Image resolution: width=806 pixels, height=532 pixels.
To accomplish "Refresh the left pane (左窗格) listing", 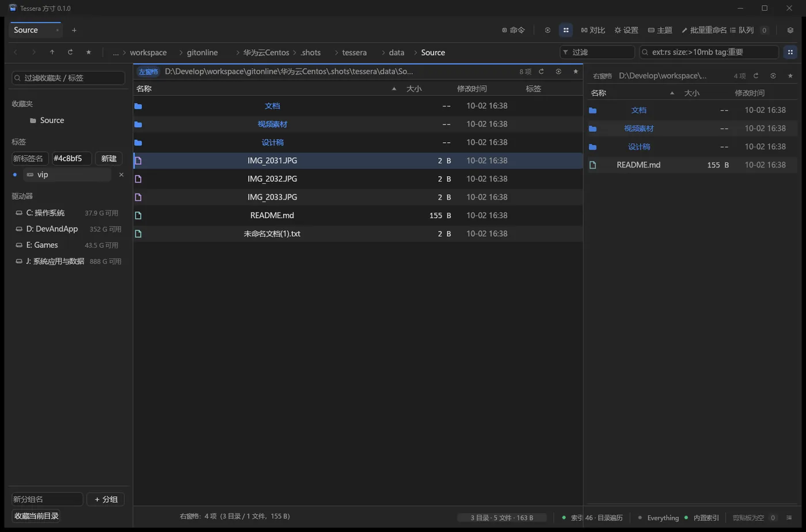I will 541,71.
